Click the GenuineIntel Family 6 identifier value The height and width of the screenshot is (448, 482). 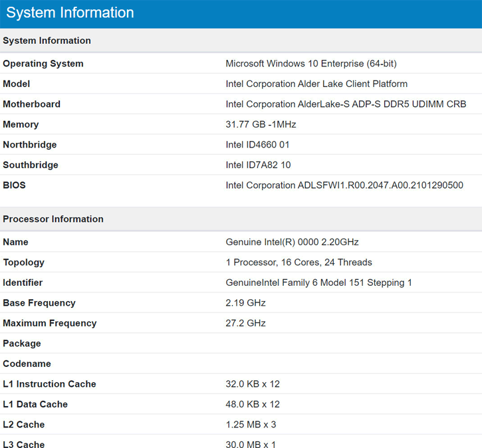[x=318, y=282]
